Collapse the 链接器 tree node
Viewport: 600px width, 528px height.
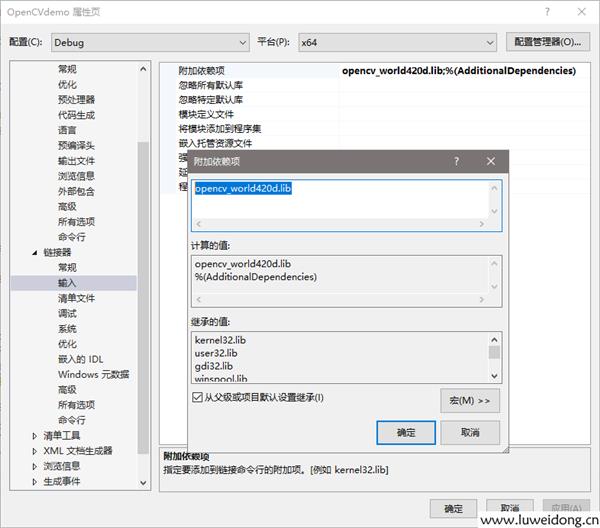coord(36,253)
